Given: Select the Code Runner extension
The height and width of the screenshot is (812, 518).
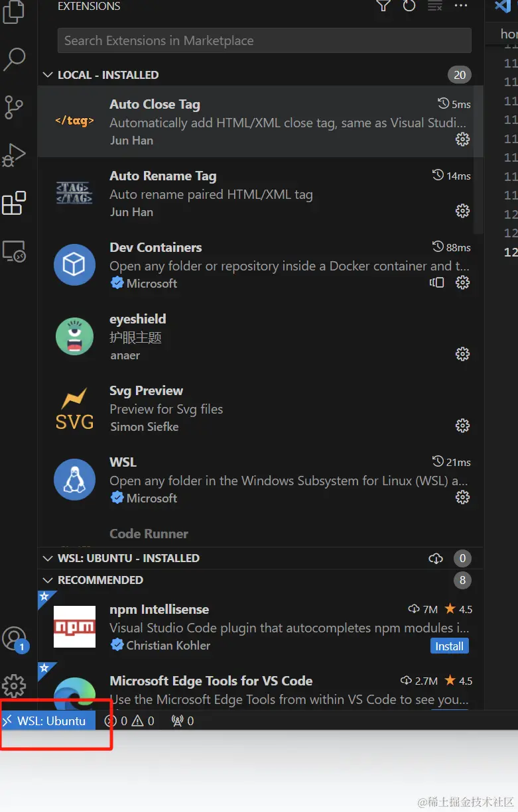Looking at the screenshot, I should click(260, 532).
